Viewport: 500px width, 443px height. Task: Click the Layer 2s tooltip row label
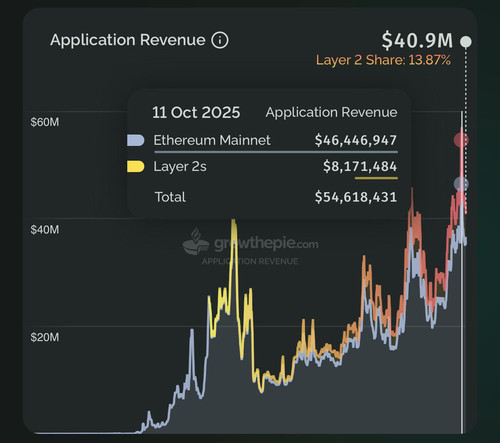click(x=180, y=167)
